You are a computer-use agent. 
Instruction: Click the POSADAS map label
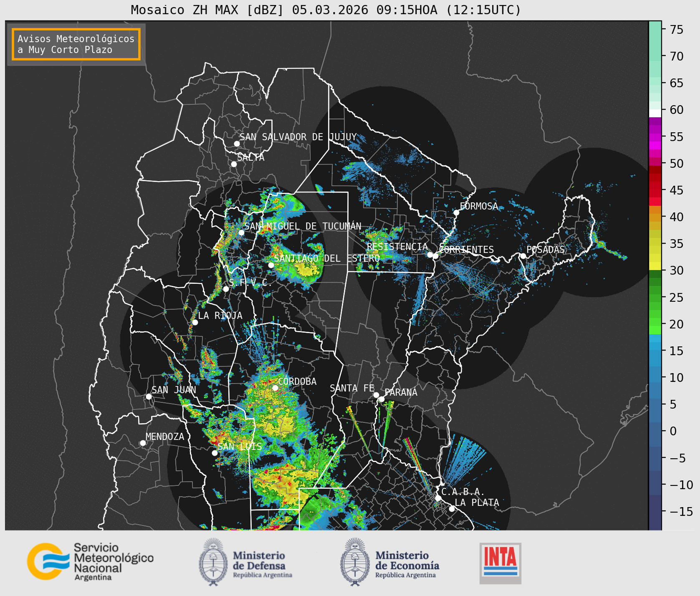pos(546,250)
